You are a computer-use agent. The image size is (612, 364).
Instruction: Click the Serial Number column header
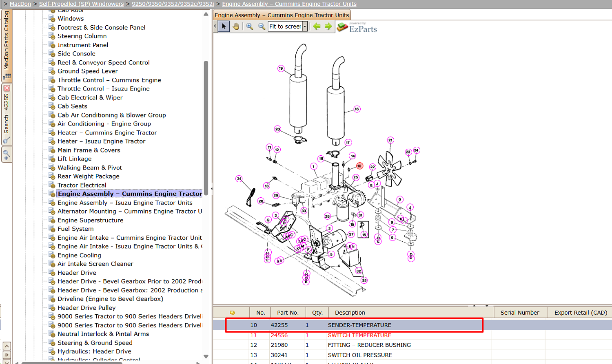[x=520, y=313]
